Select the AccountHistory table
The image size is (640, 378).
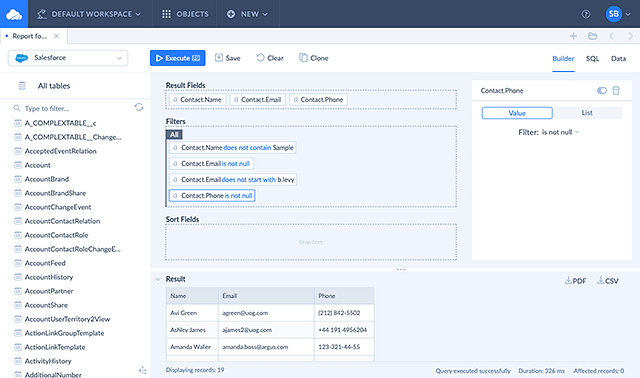coord(49,277)
